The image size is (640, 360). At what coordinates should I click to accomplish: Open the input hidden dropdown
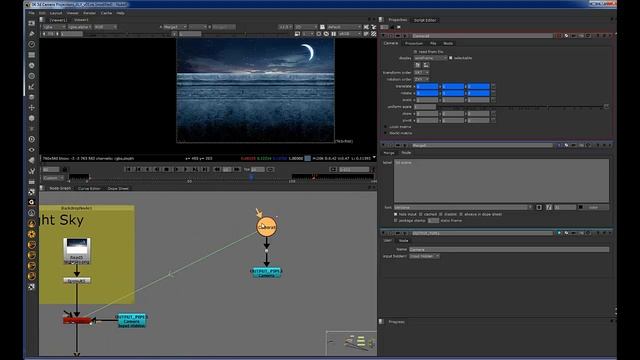[x=424, y=256]
